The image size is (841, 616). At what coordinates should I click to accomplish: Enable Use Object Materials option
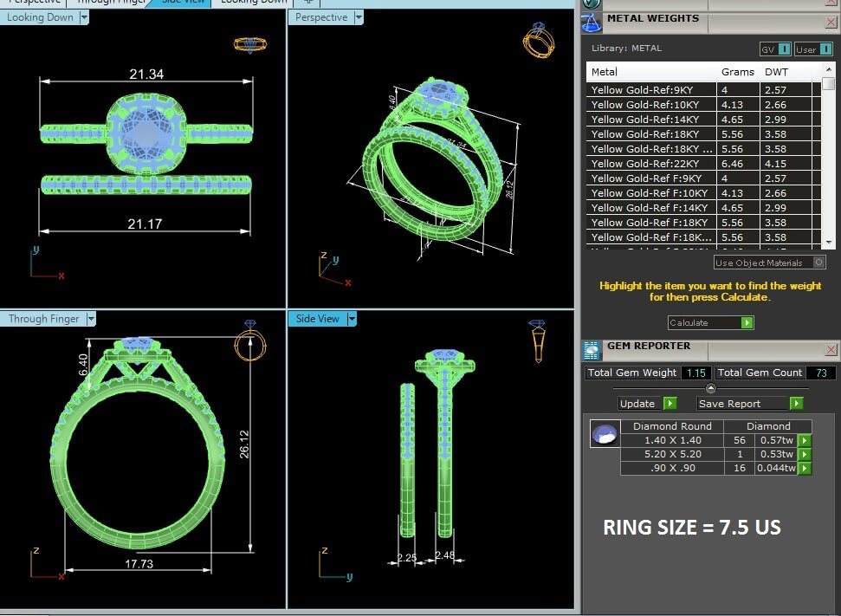coord(819,263)
